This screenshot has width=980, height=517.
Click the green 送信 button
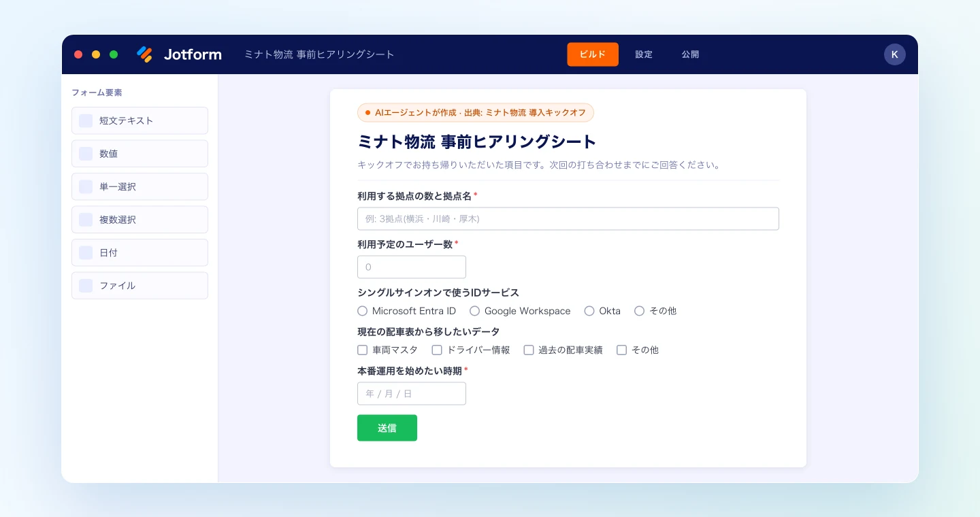coord(387,428)
